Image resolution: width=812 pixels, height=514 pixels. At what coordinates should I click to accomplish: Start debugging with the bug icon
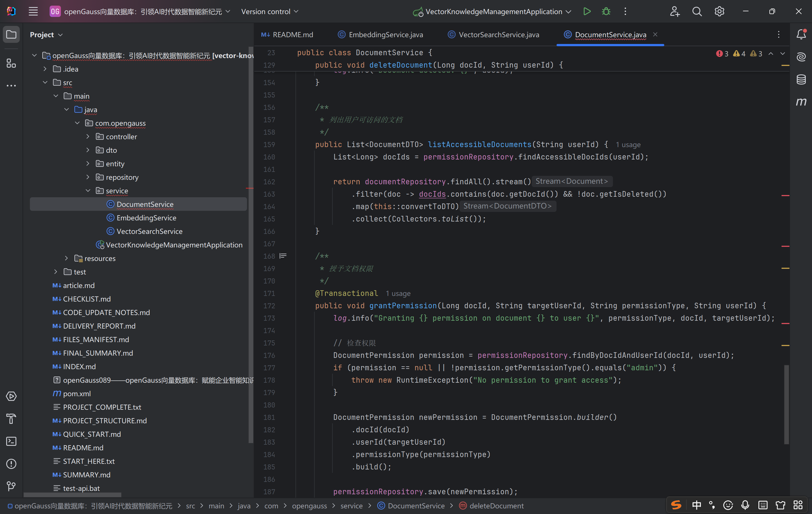click(x=606, y=12)
